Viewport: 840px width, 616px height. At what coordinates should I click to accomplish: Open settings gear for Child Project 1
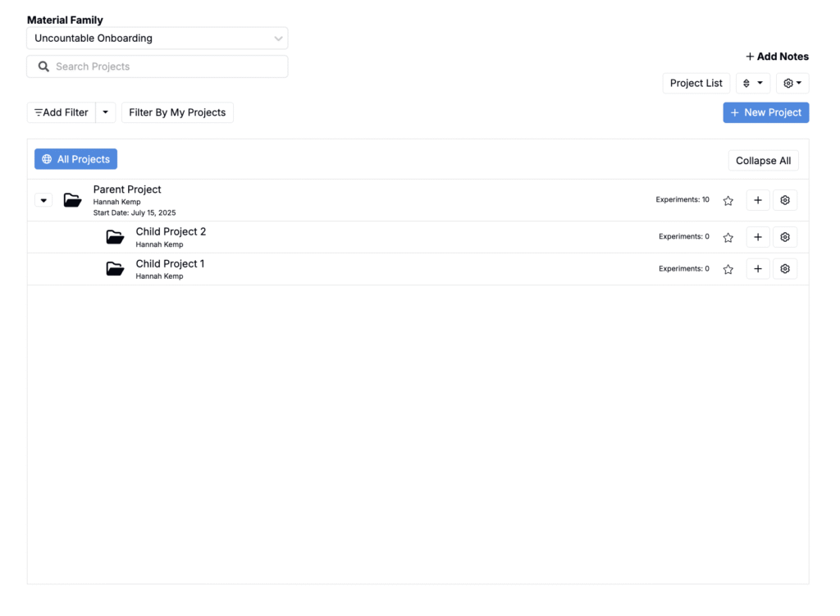[785, 269]
